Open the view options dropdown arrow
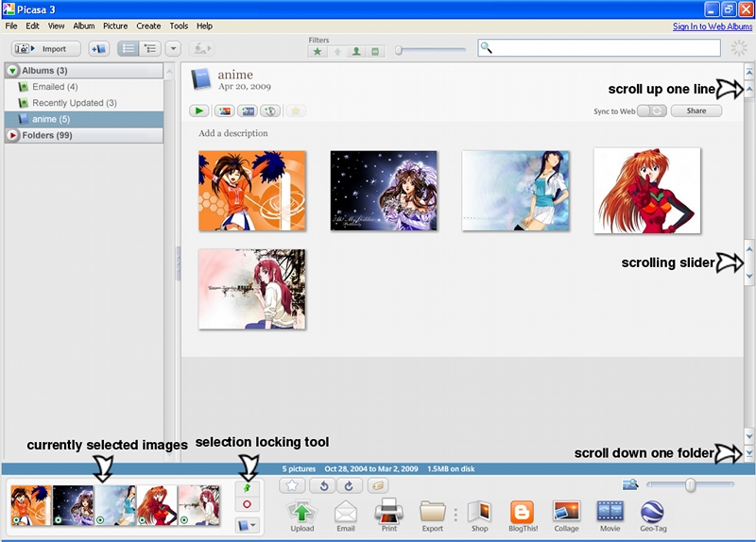756x542 pixels. coord(173,49)
